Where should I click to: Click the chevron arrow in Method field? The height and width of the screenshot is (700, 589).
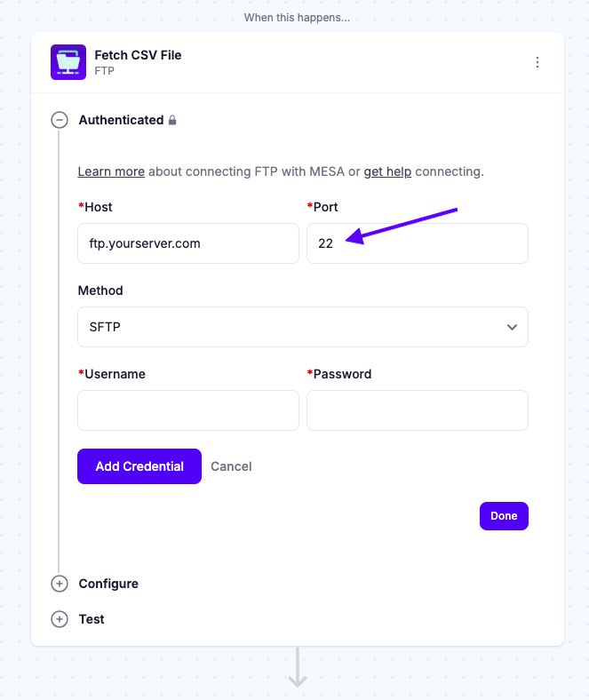[x=513, y=327]
